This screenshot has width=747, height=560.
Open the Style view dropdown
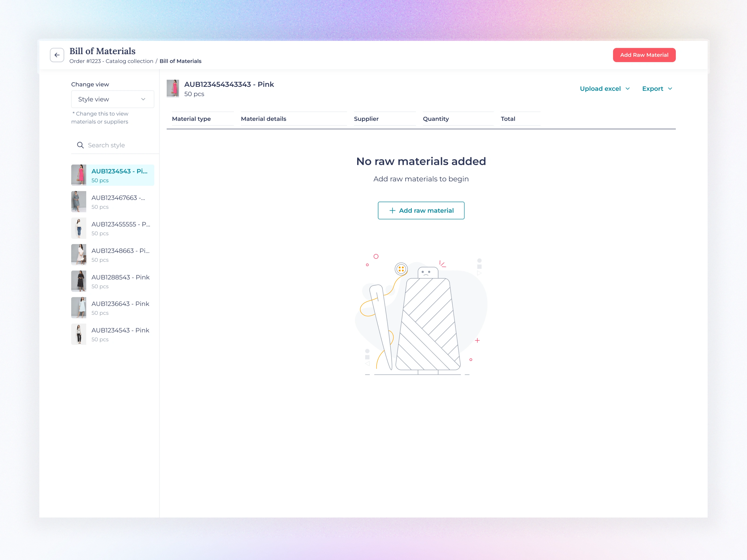(x=113, y=99)
